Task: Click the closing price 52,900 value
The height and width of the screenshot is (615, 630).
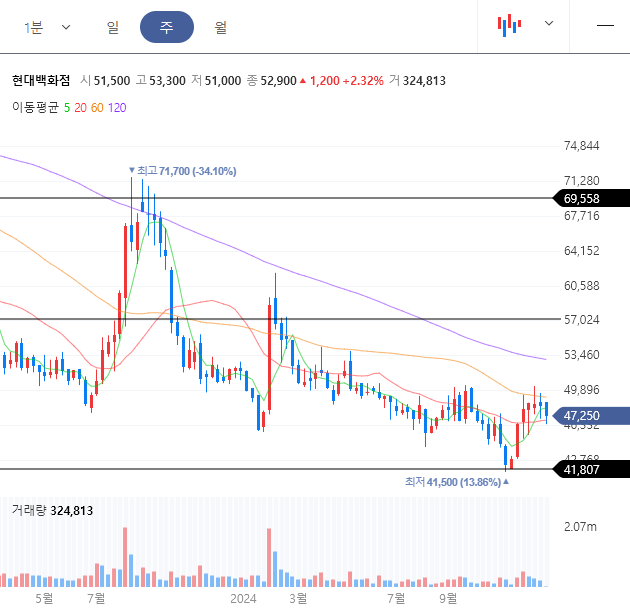Action: (278, 81)
